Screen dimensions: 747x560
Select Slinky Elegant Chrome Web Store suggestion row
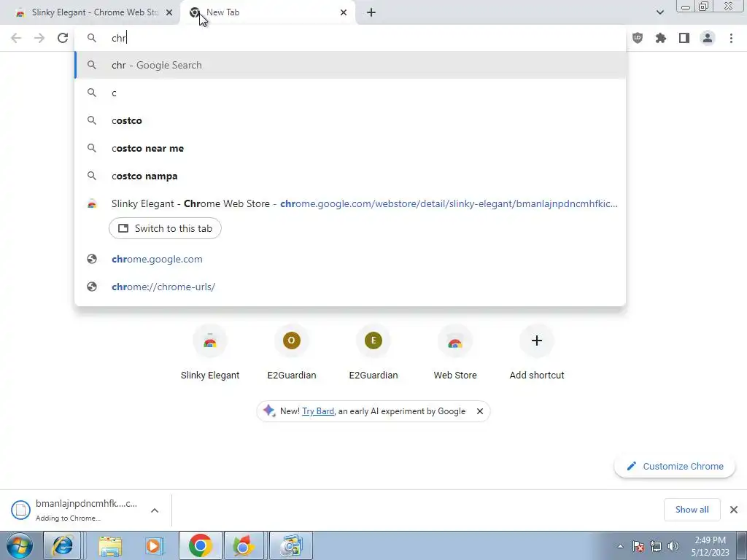tap(350, 204)
